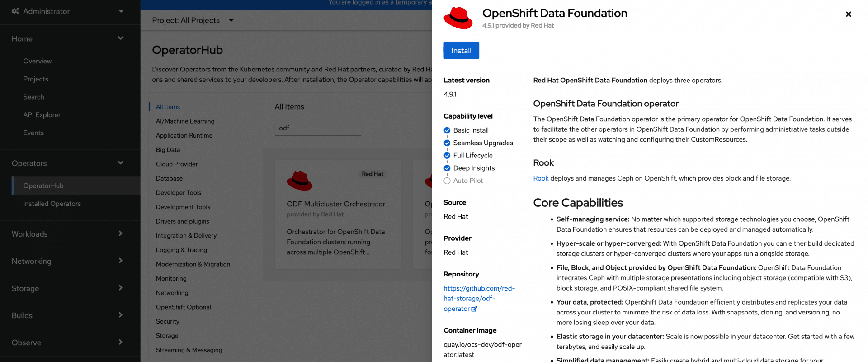Open Overview under Home

click(38, 61)
